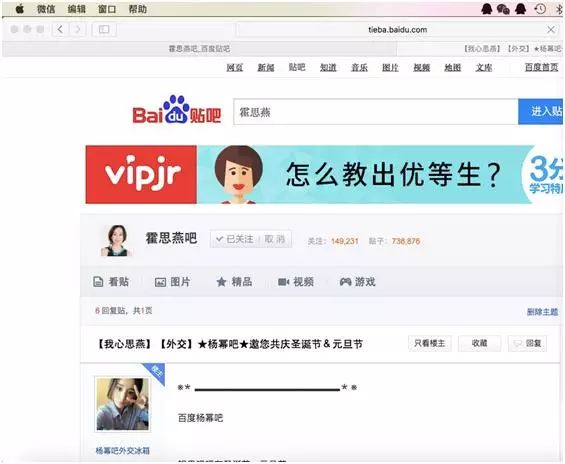Click the blue 进入贴吧 button
Image resolution: width=565 pixels, height=464 pixels.
pyautogui.click(x=541, y=112)
